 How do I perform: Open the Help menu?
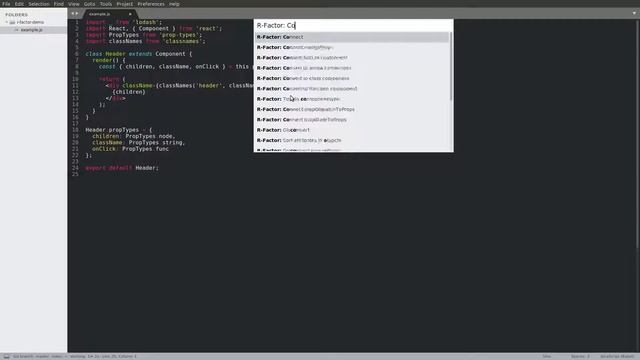click(174, 4)
